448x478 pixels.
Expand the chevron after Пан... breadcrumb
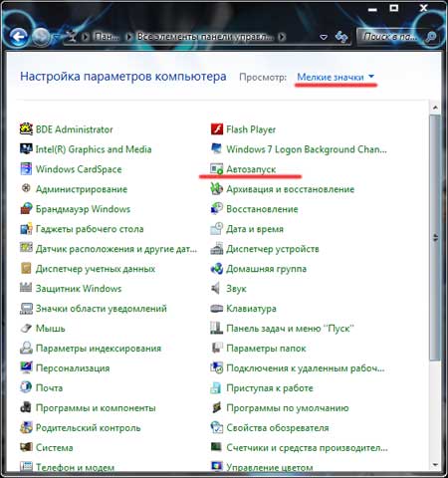(x=128, y=37)
